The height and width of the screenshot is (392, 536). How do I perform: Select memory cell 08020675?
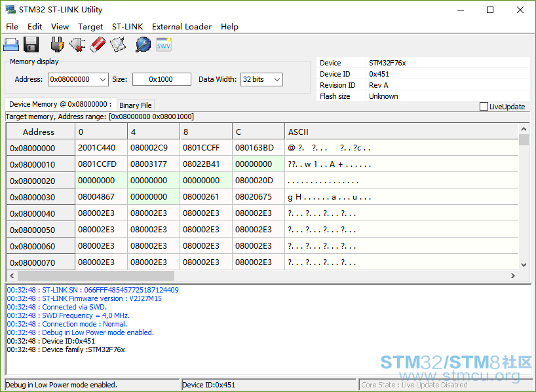click(258, 197)
